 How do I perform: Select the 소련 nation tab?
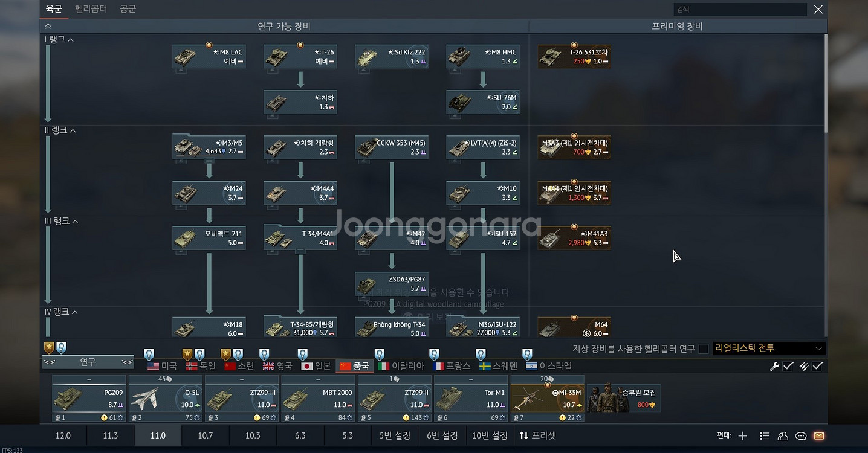pos(239,366)
